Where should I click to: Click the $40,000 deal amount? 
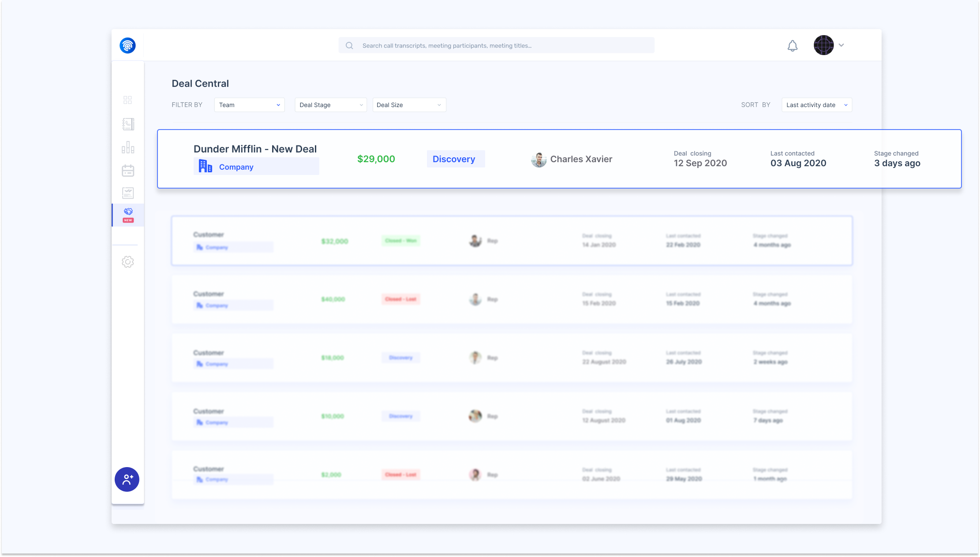tap(333, 299)
